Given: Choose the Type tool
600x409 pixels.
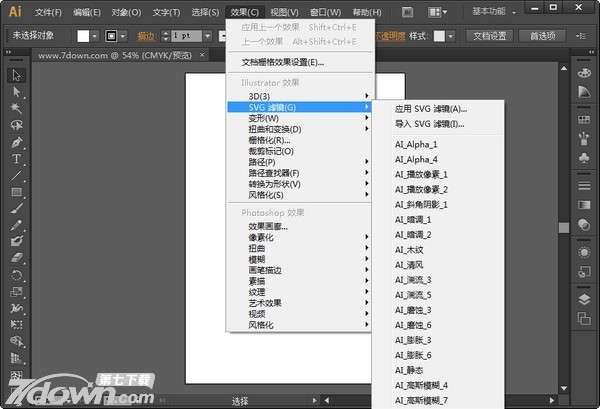Looking at the screenshot, I should click(x=16, y=159).
